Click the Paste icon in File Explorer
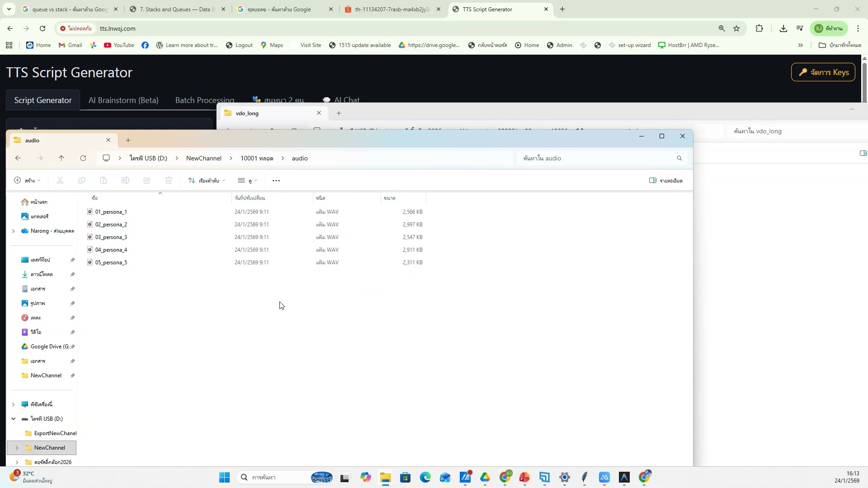 click(x=103, y=180)
